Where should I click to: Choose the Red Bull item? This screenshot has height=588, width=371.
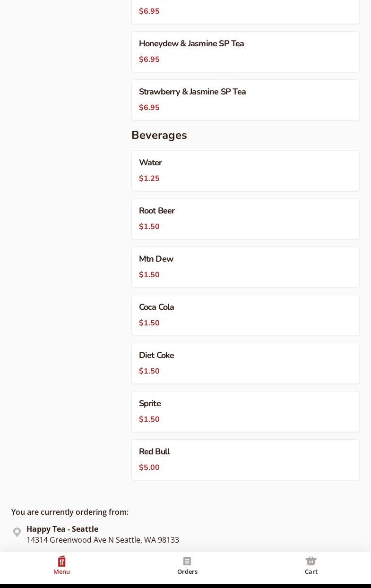245,460
